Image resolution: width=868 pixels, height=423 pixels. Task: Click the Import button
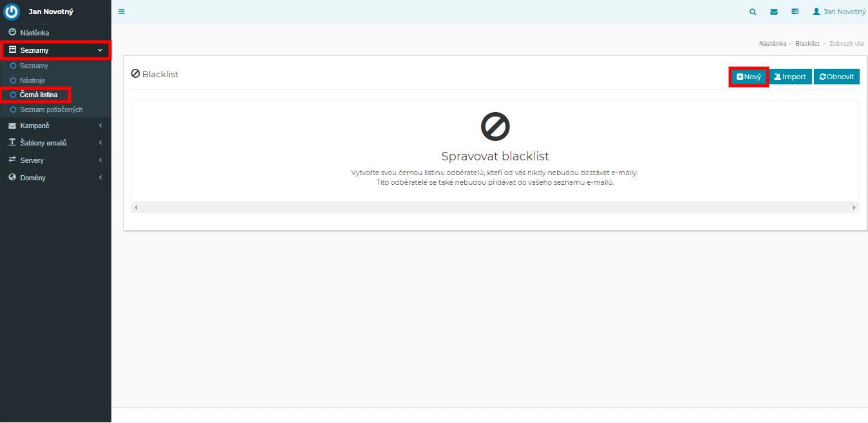pos(790,77)
